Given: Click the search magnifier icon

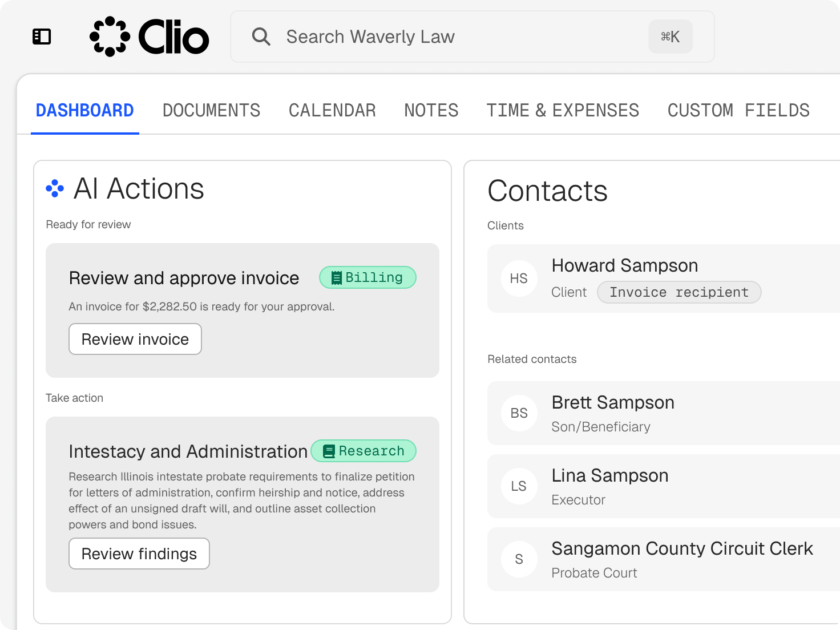Looking at the screenshot, I should [261, 37].
